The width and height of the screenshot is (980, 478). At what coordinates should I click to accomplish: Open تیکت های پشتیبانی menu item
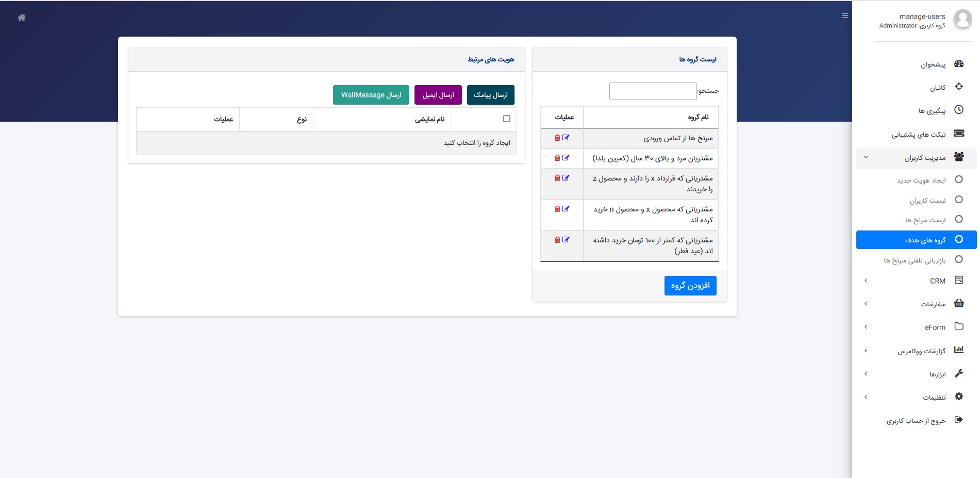pyautogui.click(x=918, y=135)
